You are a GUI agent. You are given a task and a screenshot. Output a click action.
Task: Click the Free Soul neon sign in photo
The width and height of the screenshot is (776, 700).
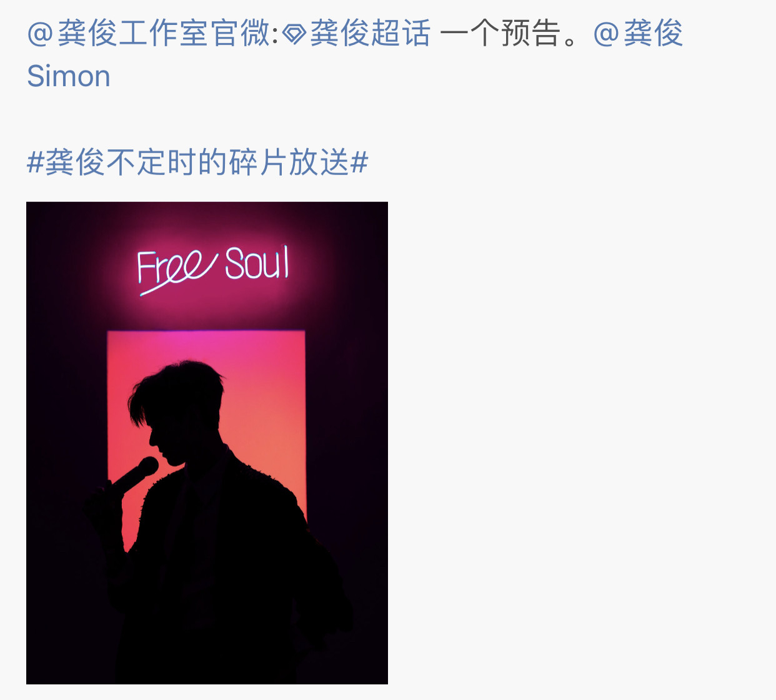click(213, 270)
